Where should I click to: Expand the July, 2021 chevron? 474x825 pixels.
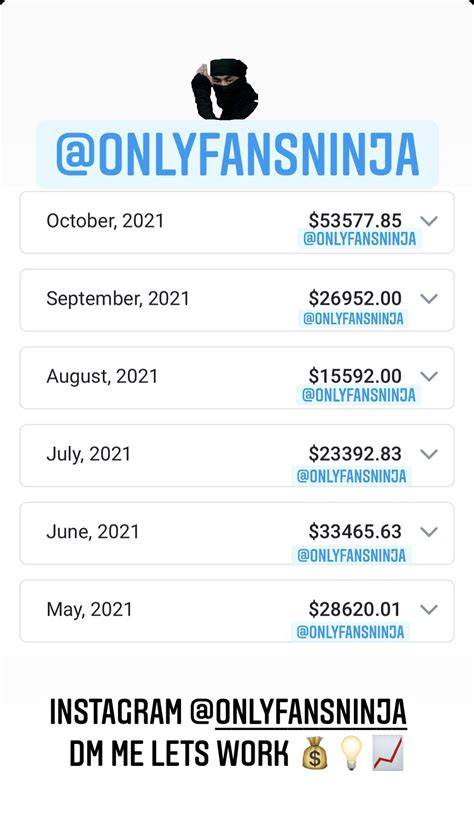click(x=429, y=454)
